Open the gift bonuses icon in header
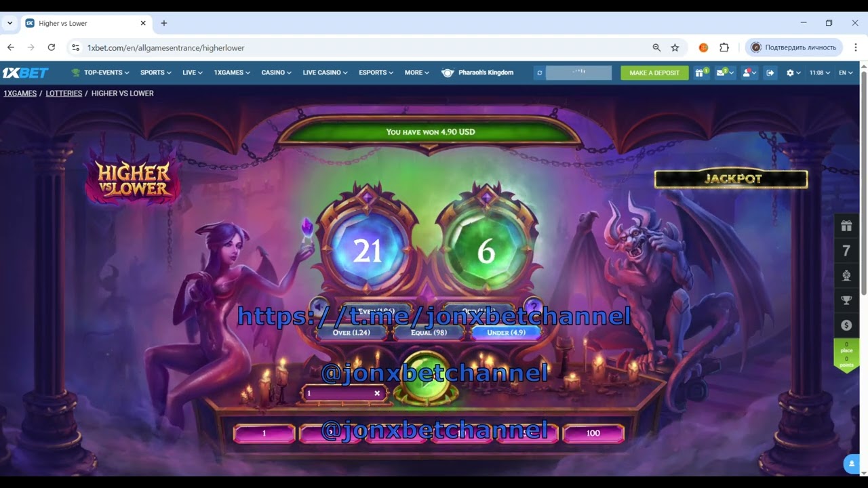Viewport: 868px width, 488px height. 701,73
